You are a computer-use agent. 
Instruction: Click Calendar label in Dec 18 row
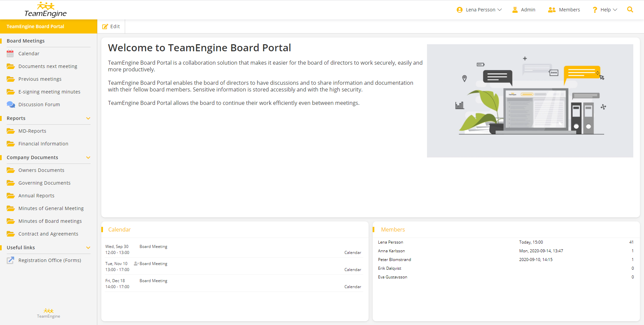pyautogui.click(x=353, y=287)
